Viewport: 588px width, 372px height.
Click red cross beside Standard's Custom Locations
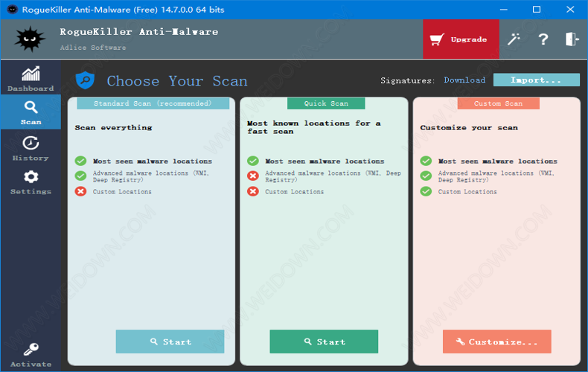click(x=80, y=192)
